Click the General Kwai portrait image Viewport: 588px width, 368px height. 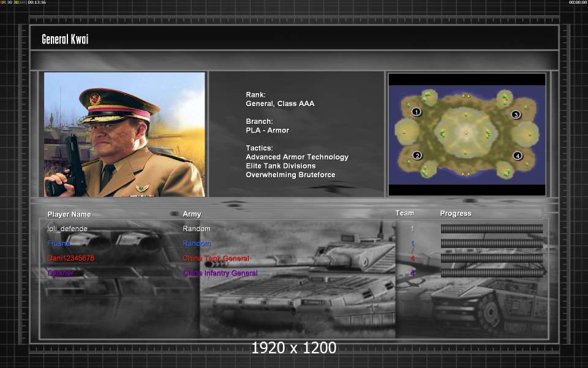124,134
